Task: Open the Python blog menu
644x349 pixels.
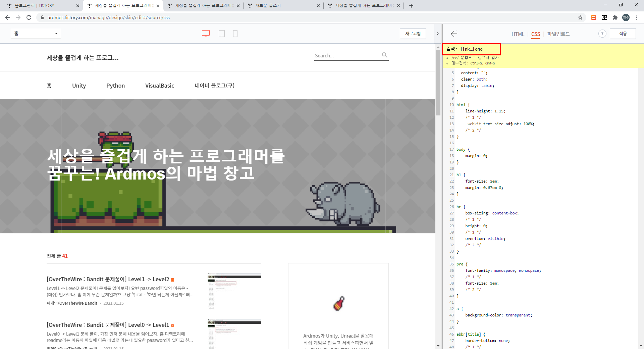Action: tap(116, 86)
